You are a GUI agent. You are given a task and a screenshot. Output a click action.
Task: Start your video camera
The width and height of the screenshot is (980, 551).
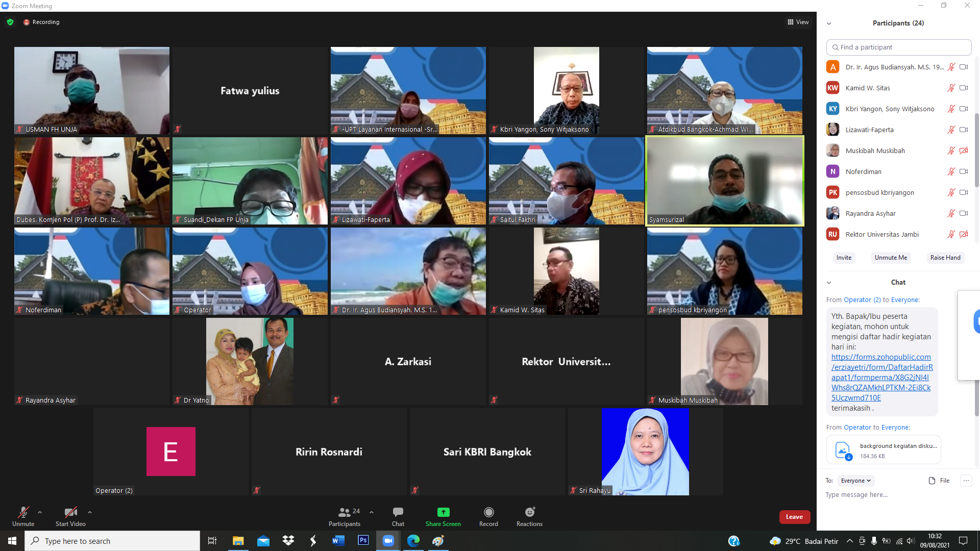click(x=70, y=513)
